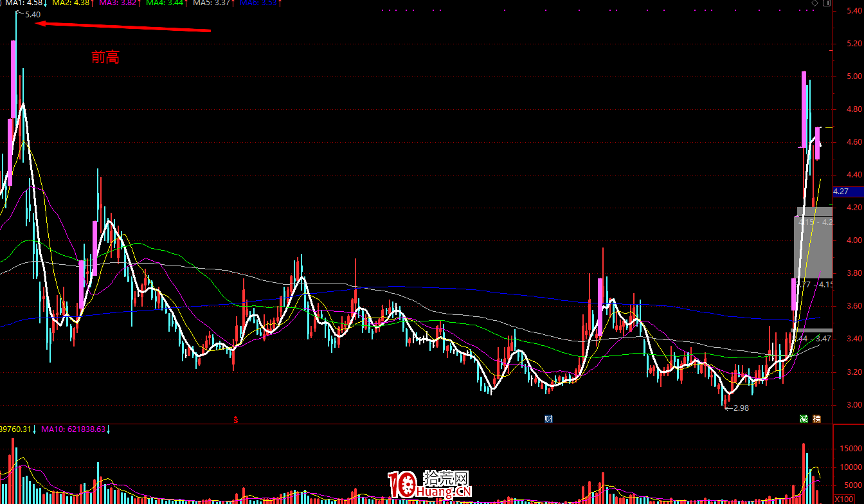864x504 pixels.
Task: Click the flag icon at the 5.40 high
Action: [x=19, y=13]
